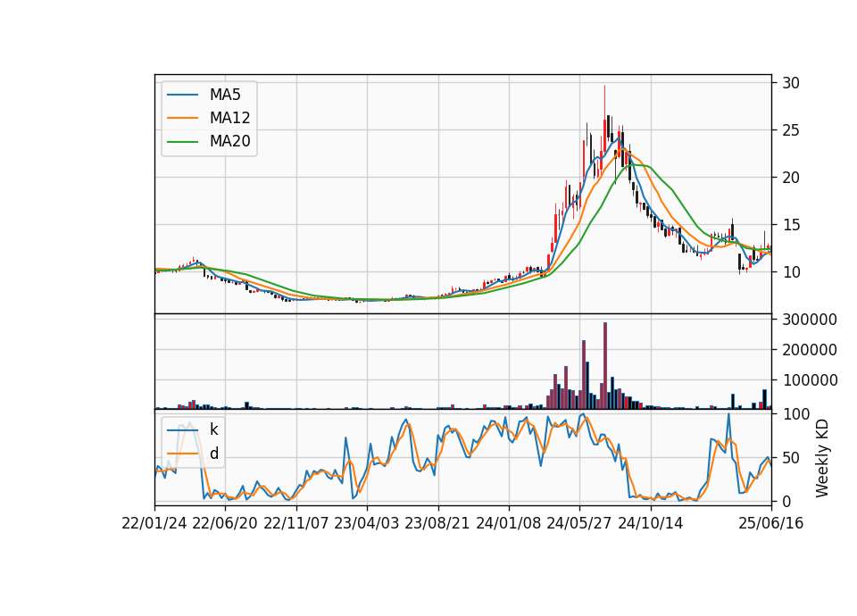Click the green MA20 legend line sample
This screenshot has height=616, width=857.
(x=182, y=141)
